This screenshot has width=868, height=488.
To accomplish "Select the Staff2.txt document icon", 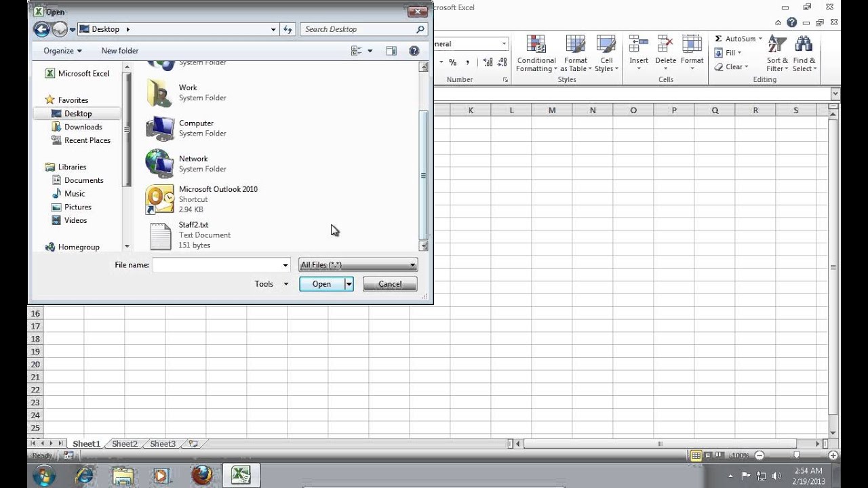I will pyautogui.click(x=160, y=235).
